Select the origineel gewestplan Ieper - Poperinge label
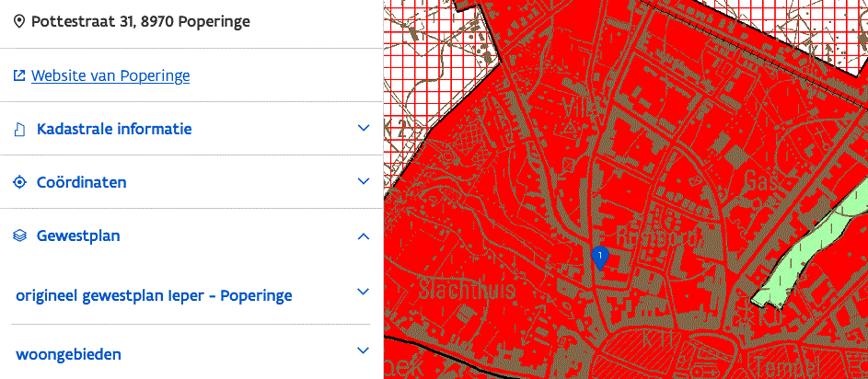Viewport: 868px width, 379px height. pyautogui.click(x=154, y=295)
